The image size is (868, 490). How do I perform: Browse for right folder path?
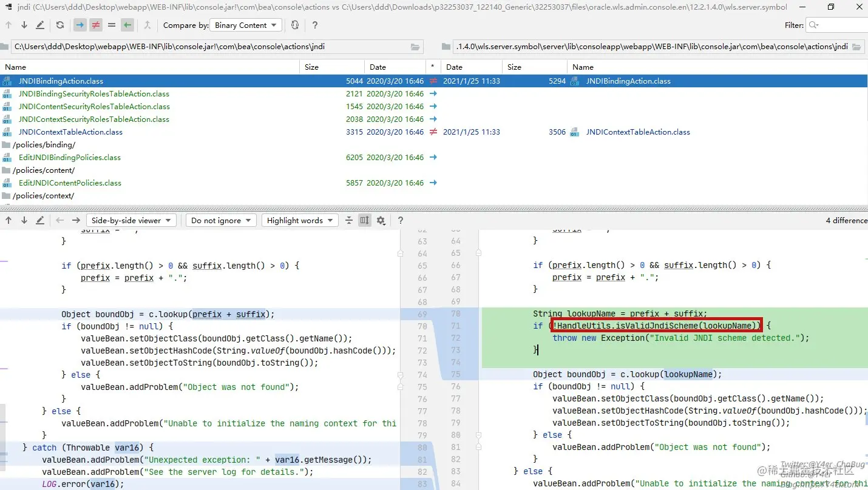pyautogui.click(x=857, y=47)
